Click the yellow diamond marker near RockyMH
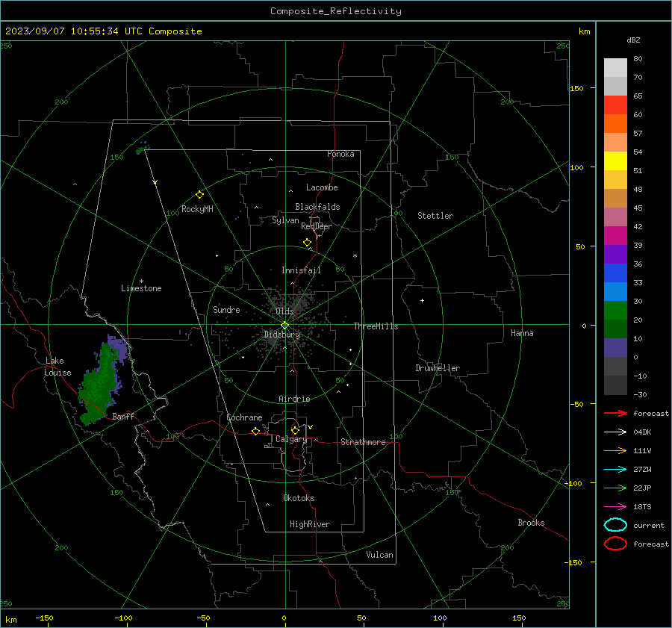Viewport: 672px width, 628px height. pos(199,195)
